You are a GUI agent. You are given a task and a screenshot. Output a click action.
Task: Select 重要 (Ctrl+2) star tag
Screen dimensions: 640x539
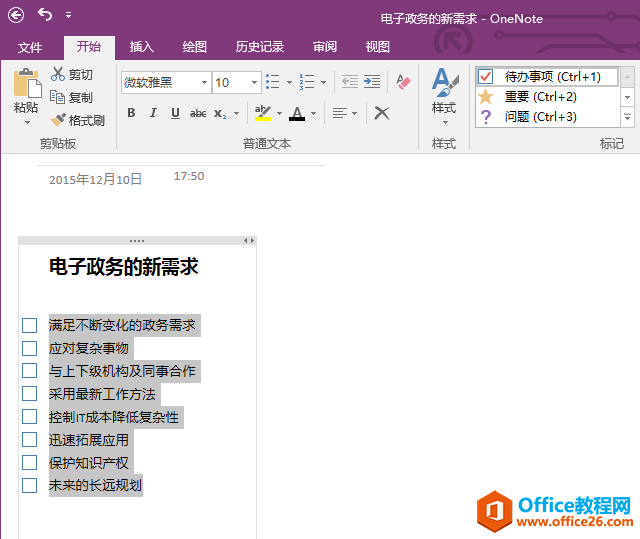547,97
